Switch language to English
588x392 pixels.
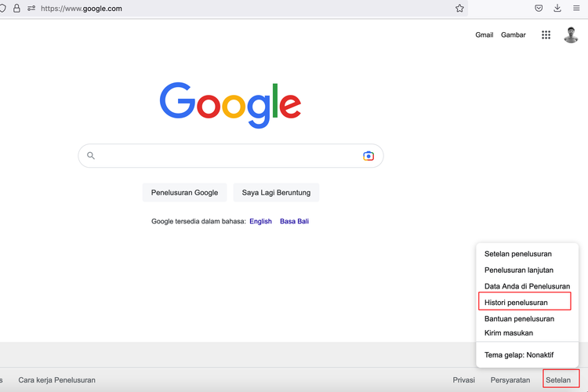point(260,221)
